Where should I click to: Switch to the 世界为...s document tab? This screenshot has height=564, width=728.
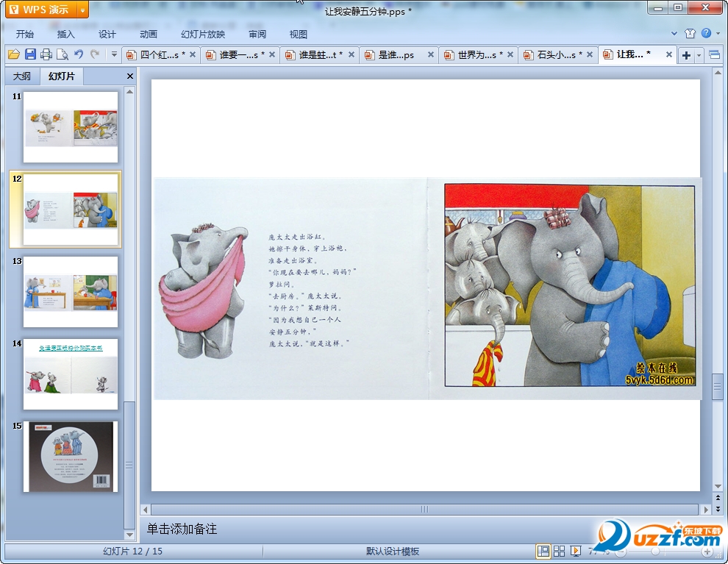(x=473, y=54)
